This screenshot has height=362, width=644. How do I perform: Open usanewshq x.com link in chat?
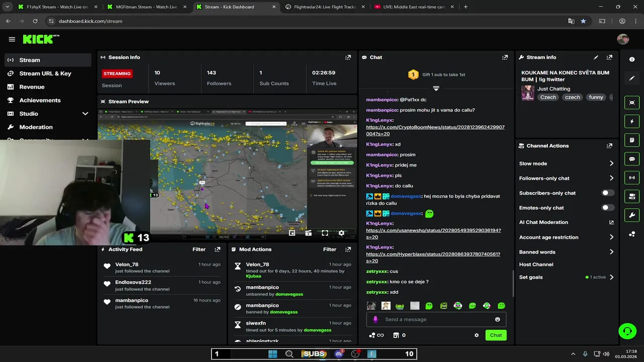coord(433,234)
